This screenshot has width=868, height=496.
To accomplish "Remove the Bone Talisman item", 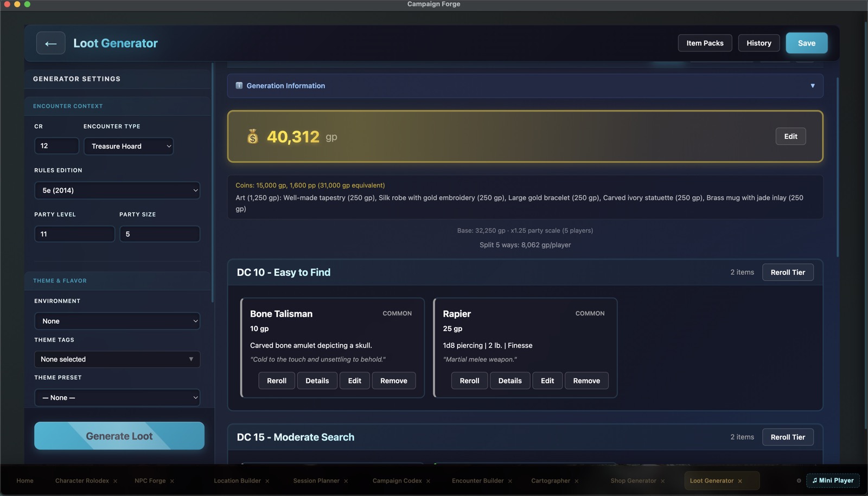I will [394, 381].
